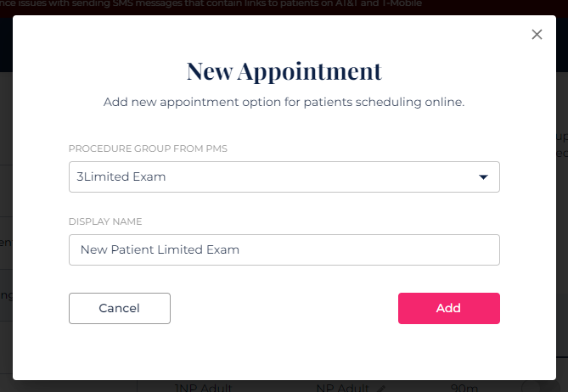Click the SMS issues notice banner at top
The width and height of the screenshot is (568, 392).
coord(212,4)
